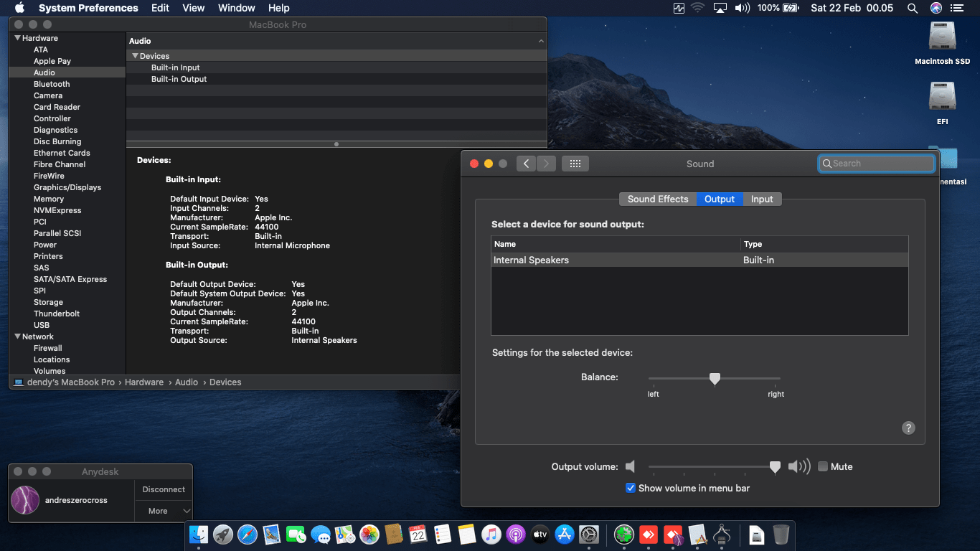Go back in Sound preferences
Screen dimensions: 980x551
pyautogui.click(x=526, y=164)
